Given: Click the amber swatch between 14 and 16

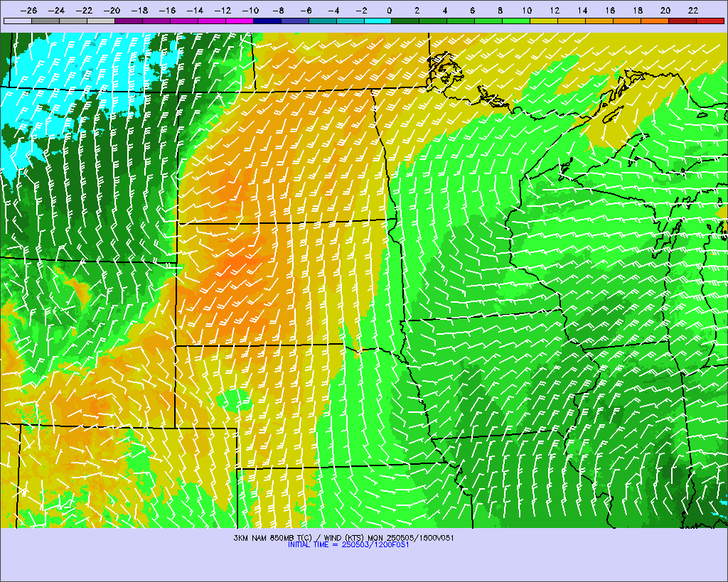Looking at the screenshot, I should tap(599, 21).
